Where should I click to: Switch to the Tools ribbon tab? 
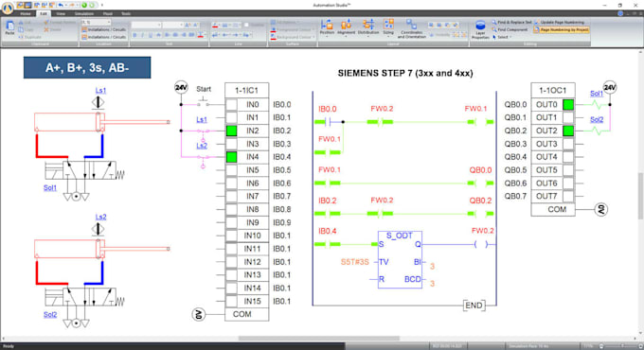pos(126,13)
